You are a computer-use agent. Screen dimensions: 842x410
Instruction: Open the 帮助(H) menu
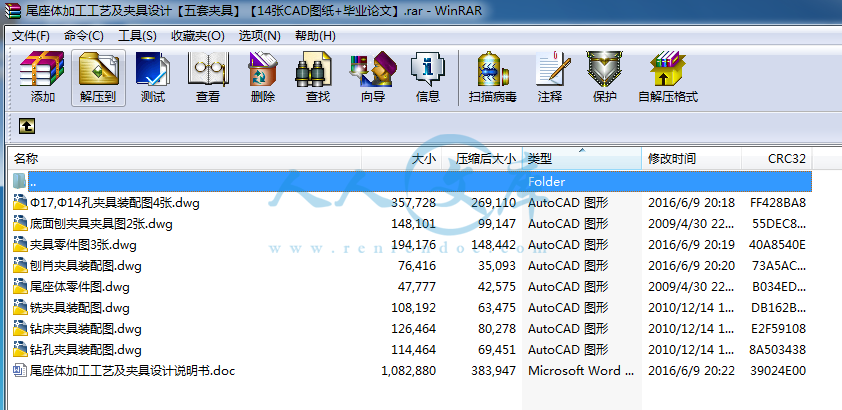315,36
